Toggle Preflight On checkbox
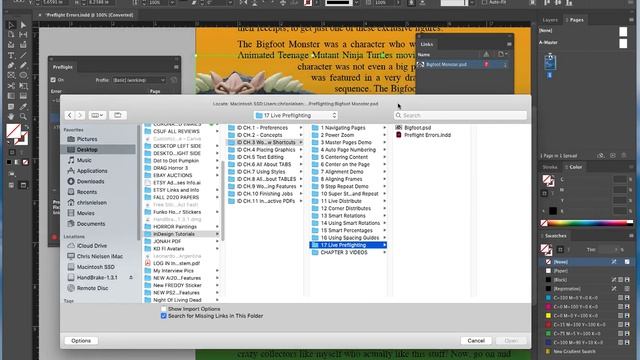Image resolution: width=640 pixels, height=360 pixels. (x=53, y=80)
